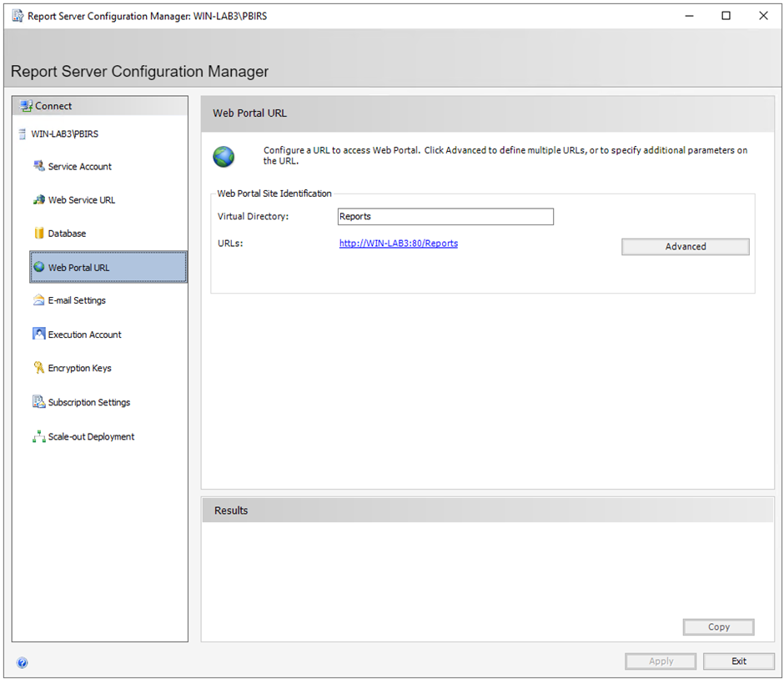Close the Configuration Manager window

pos(763,16)
